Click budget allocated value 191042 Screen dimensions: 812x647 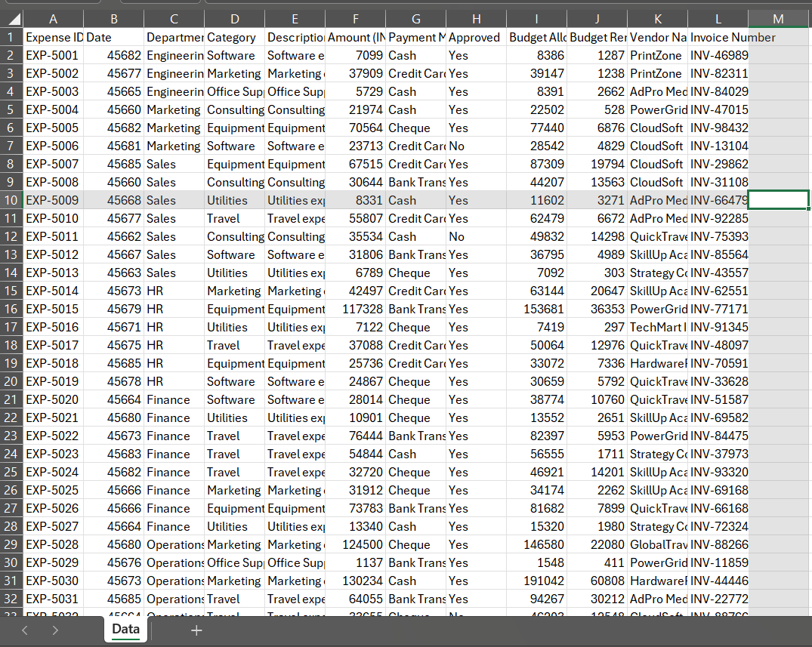pos(537,581)
